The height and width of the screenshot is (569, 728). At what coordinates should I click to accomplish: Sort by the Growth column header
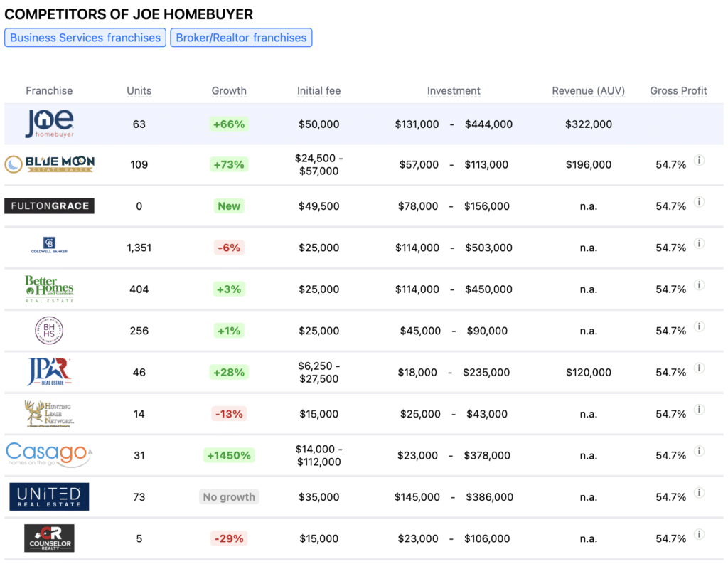(229, 90)
